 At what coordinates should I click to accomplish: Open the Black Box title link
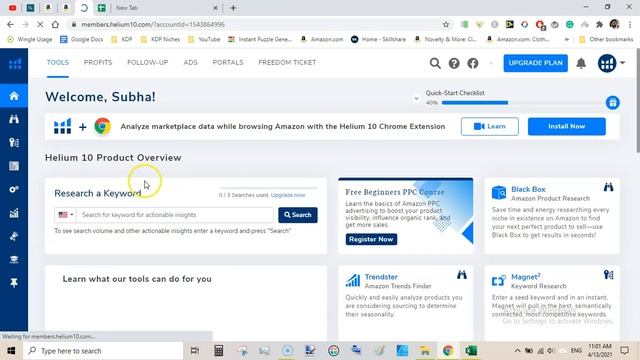pyautogui.click(x=528, y=189)
